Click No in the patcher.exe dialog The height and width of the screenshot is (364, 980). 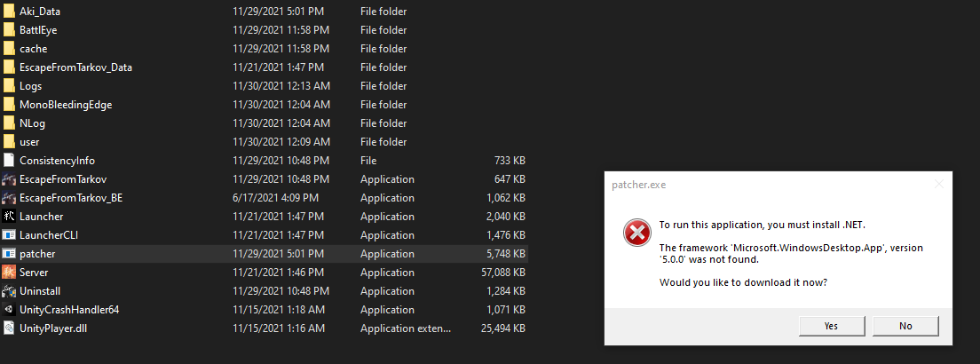(x=905, y=326)
